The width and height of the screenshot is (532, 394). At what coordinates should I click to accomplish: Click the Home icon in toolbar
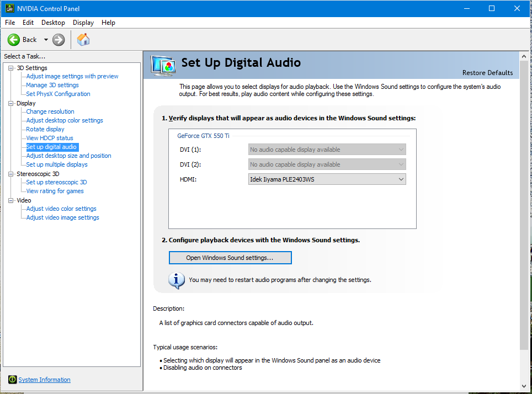[x=83, y=40]
